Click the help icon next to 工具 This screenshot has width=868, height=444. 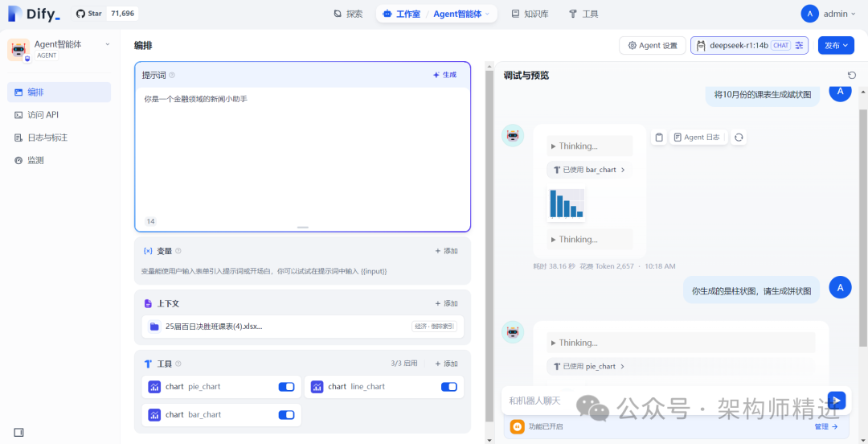(x=178, y=364)
